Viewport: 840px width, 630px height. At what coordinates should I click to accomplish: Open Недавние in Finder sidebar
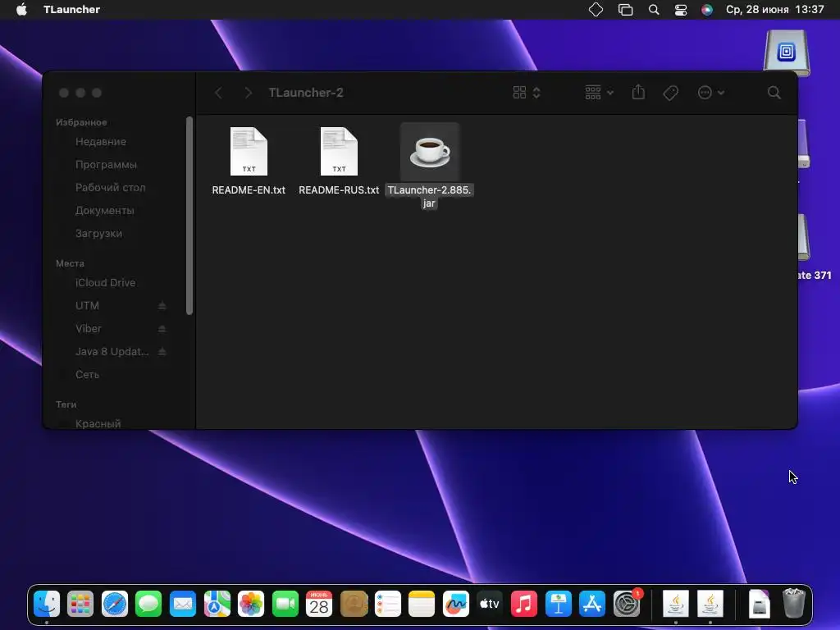101,141
